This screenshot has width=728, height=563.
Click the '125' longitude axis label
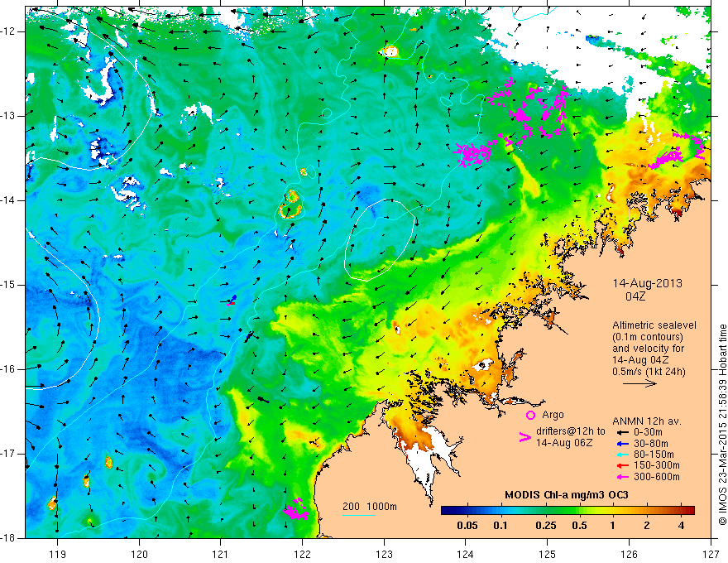click(x=548, y=554)
